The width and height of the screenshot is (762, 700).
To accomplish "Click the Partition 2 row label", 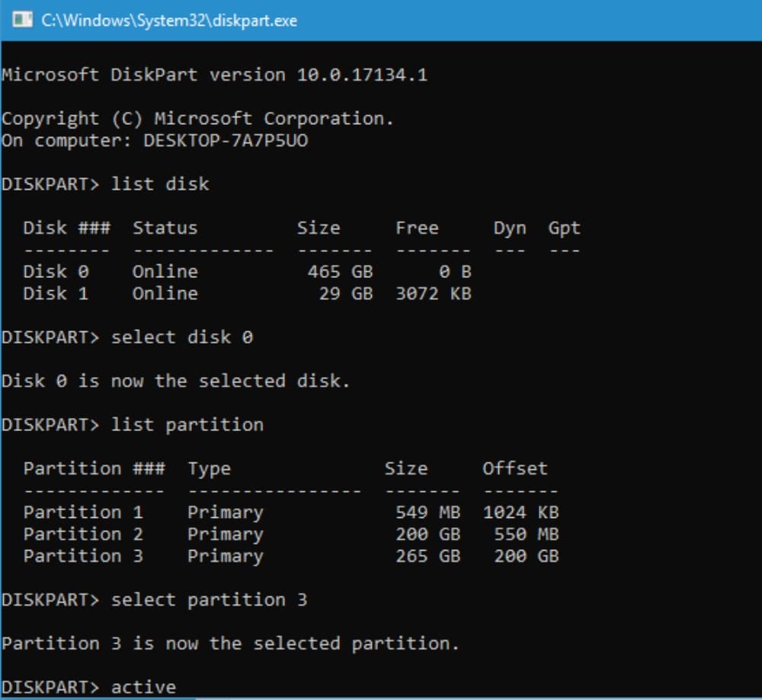I will 83,534.
